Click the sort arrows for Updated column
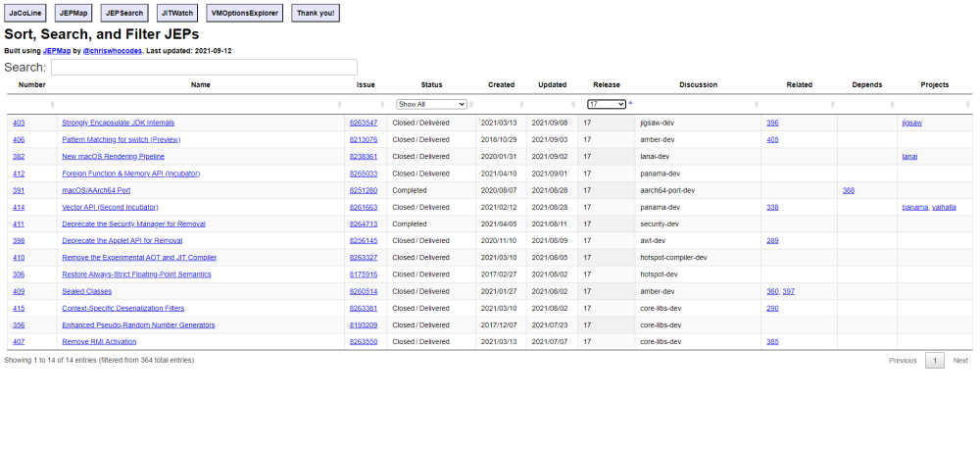The image size is (980, 449). [x=571, y=104]
